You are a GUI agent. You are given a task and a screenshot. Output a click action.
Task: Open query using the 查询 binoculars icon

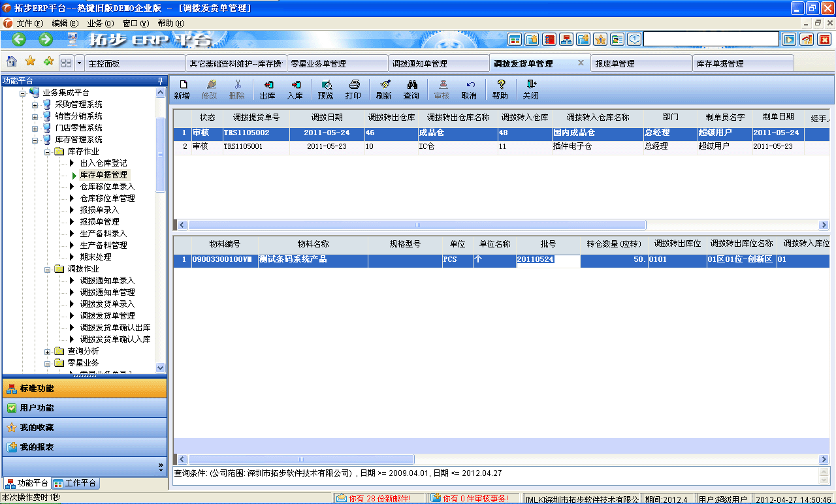pos(413,88)
